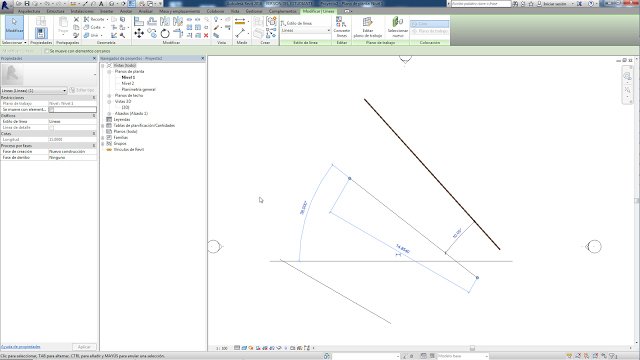640x360 pixels.
Task: Click the Modificar arrow tool
Action: (14, 26)
